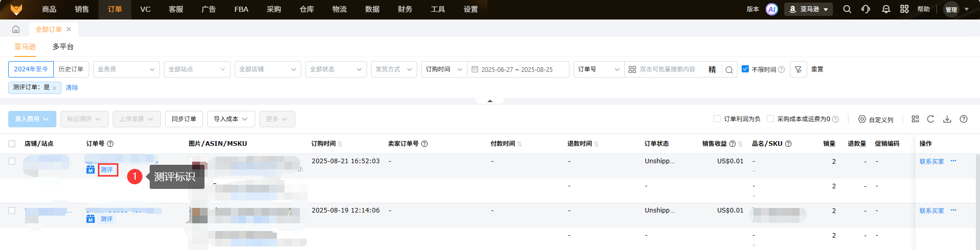Open the 销售 menu

click(x=82, y=9)
